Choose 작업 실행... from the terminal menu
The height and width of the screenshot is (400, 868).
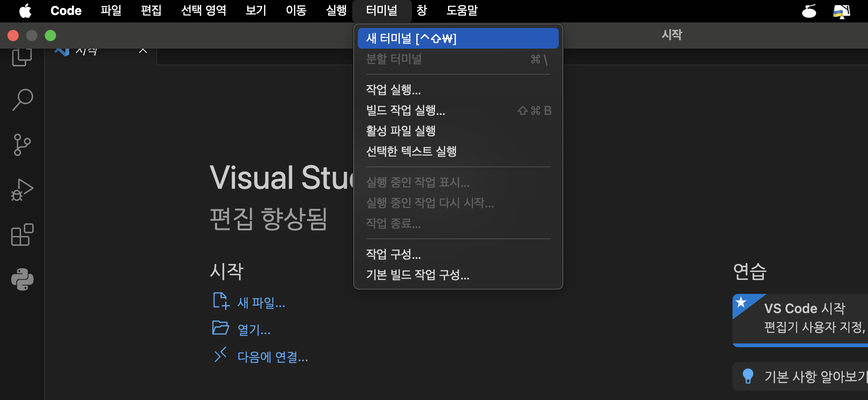(458, 89)
